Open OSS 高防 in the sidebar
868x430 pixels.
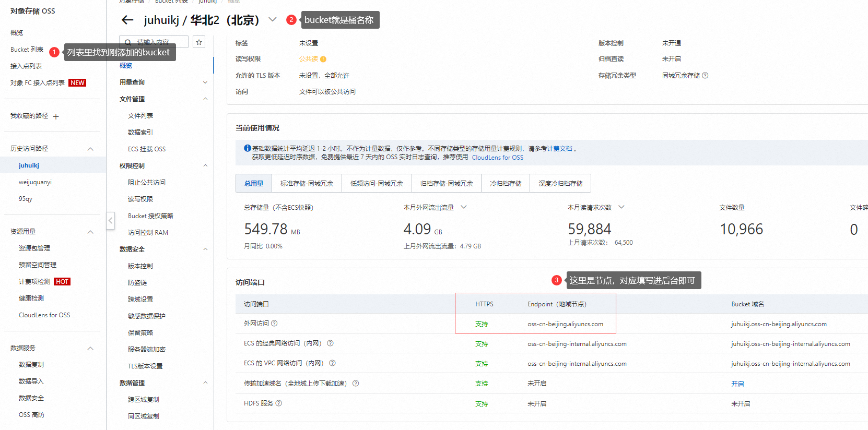point(31,415)
